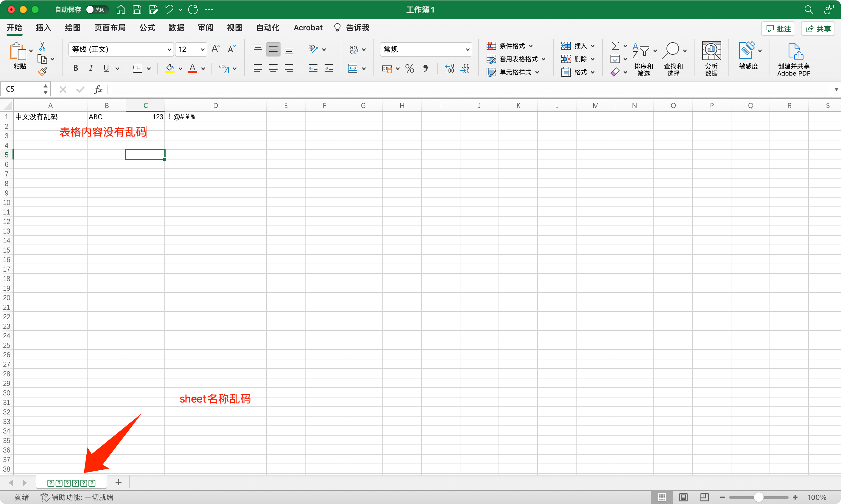Click the Format Painter brush icon
Image resolution: width=841 pixels, height=504 pixels.
[43, 71]
